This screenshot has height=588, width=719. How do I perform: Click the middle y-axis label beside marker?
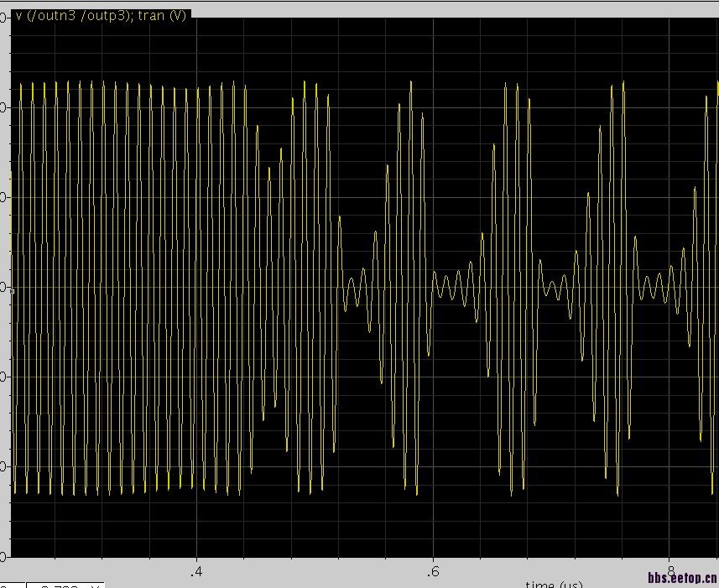click(x=3, y=287)
